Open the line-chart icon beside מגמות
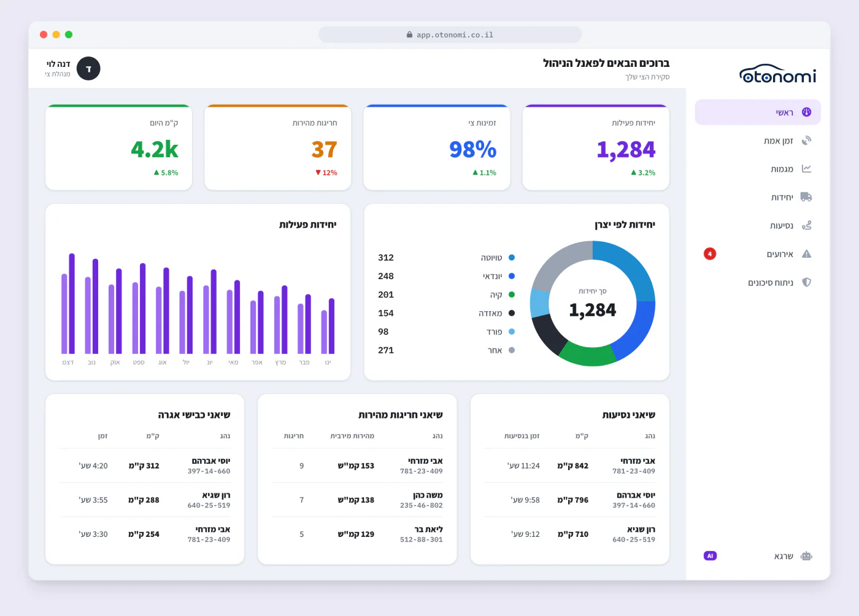The height and width of the screenshot is (616, 859). tap(806, 169)
